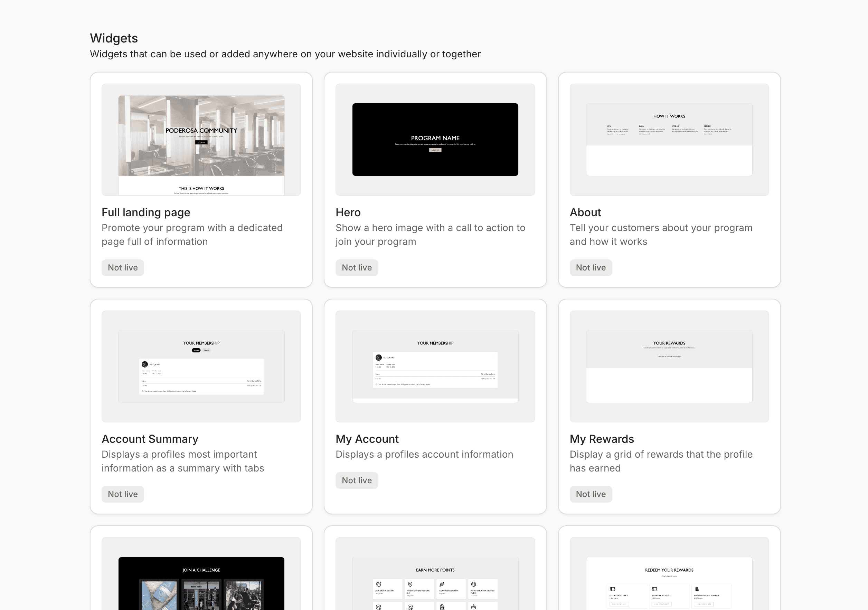Open the Hero widget black preview thumbnail
The height and width of the screenshot is (610, 868).
(435, 140)
